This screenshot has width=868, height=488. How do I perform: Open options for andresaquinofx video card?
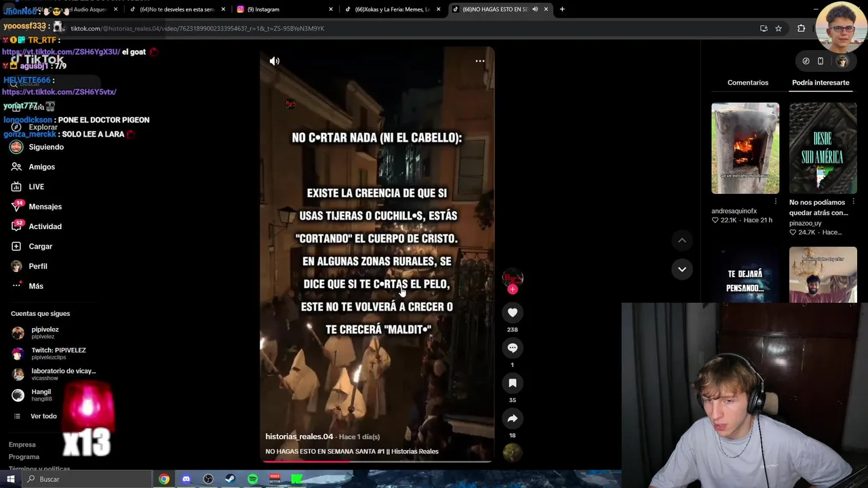pyautogui.click(x=776, y=202)
